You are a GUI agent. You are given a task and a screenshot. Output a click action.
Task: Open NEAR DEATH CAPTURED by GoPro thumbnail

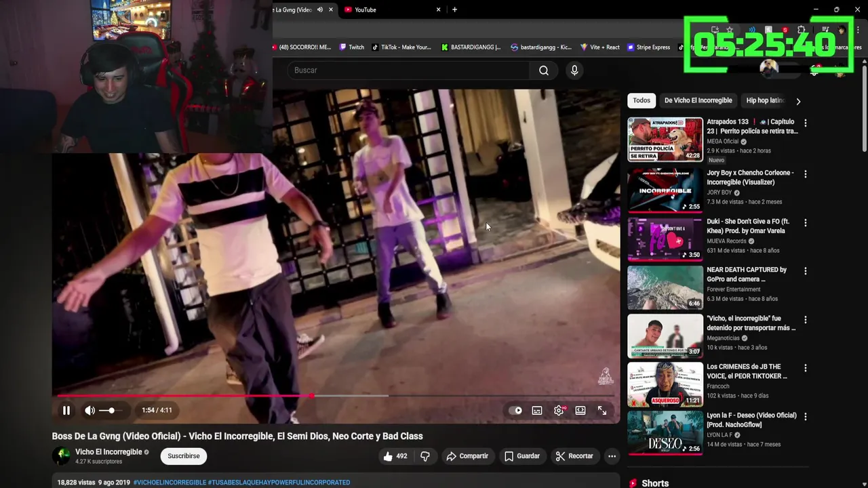coord(665,287)
